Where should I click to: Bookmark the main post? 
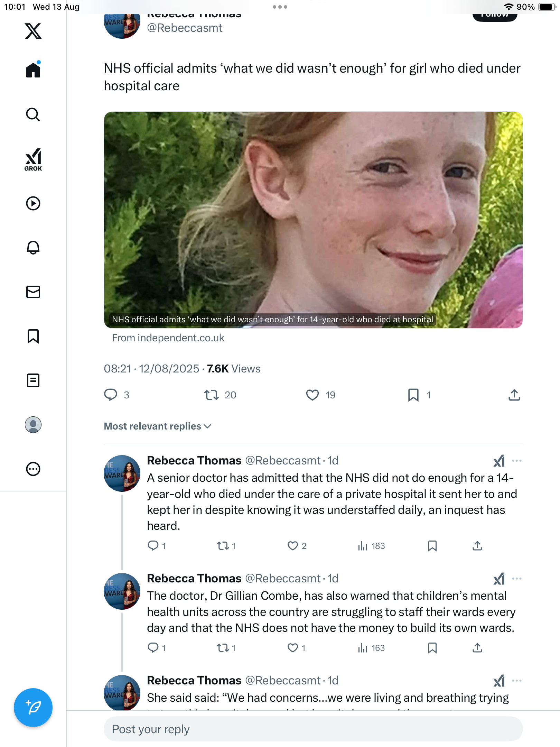413,395
